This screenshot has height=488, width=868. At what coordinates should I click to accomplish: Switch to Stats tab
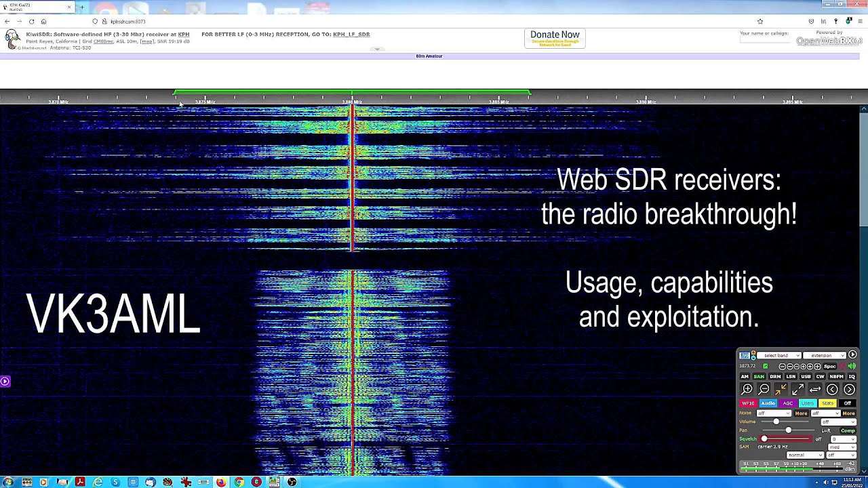pyautogui.click(x=827, y=403)
